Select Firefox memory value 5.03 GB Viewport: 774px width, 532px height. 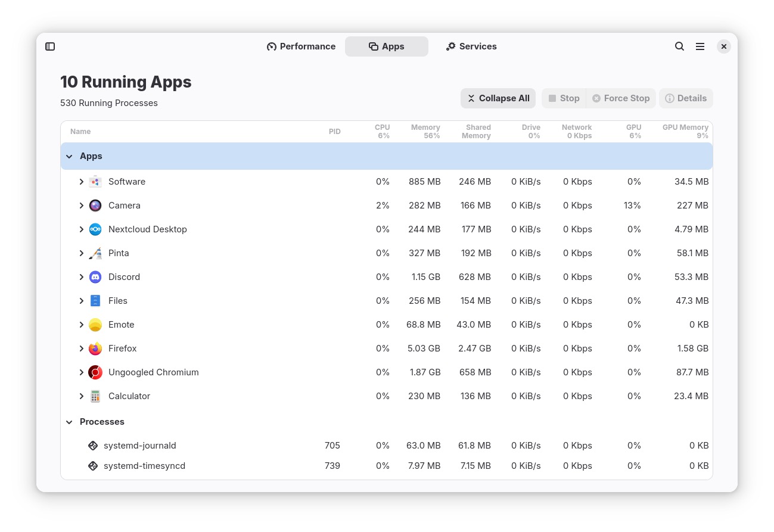[424, 349]
